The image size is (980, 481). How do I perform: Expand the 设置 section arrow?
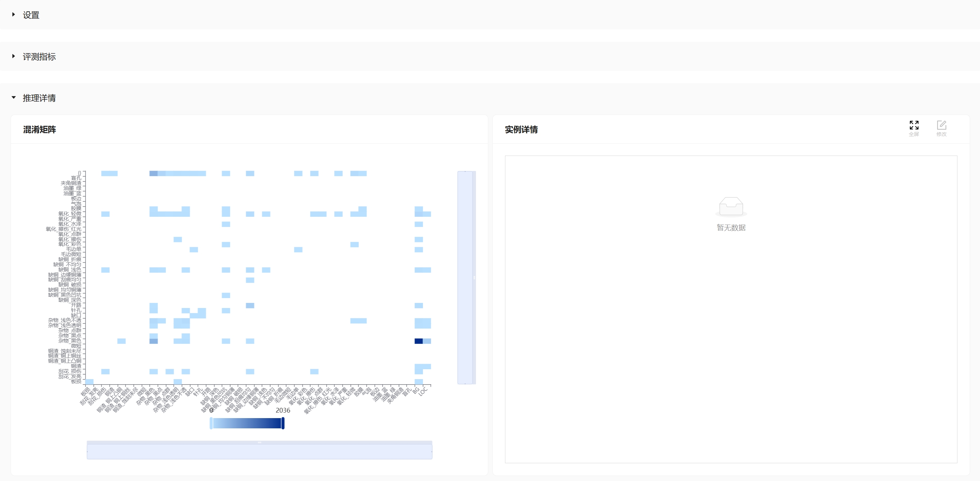pos(14,14)
